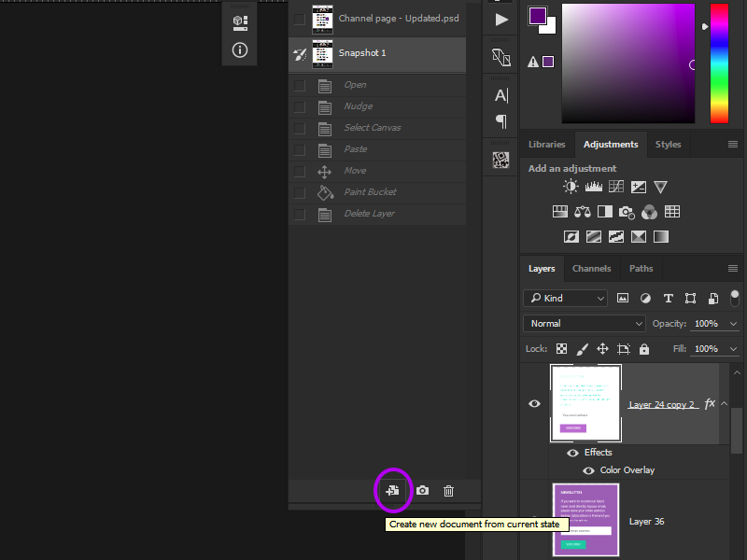
Task: Add a Color Lookup adjustment
Action: click(x=672, y=212)
